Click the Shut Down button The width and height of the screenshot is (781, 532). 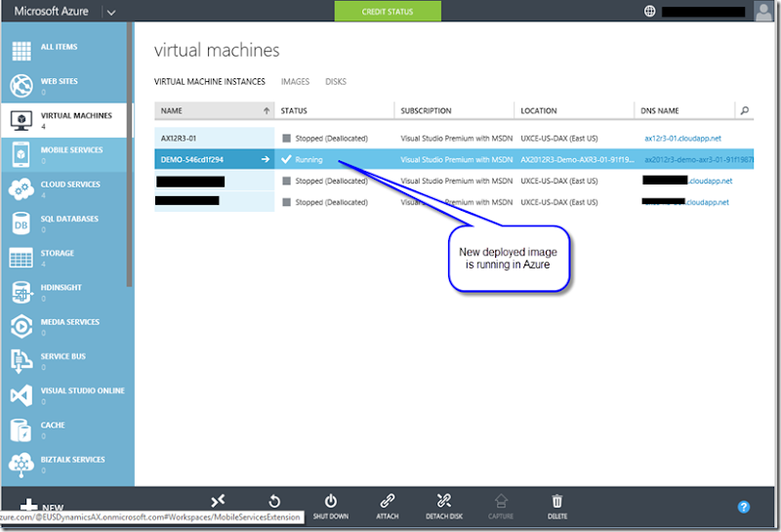tap(331, 505)
